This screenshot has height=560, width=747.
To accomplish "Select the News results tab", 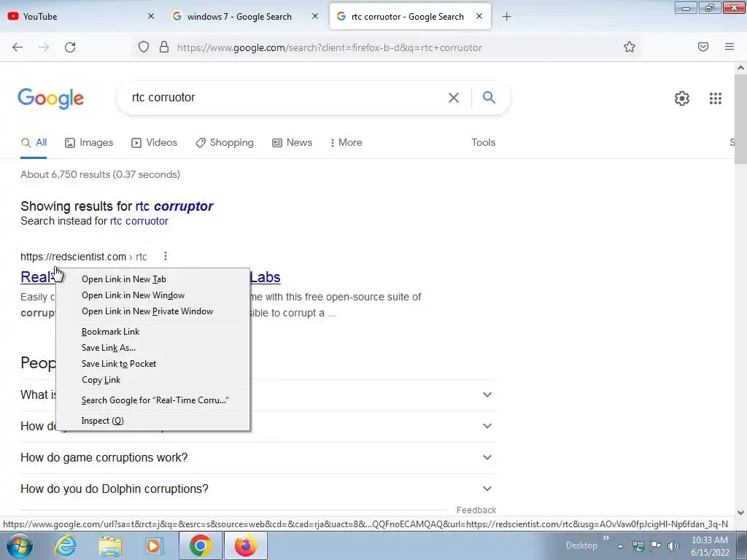I will pyautogui.click(x=292, y=142).
